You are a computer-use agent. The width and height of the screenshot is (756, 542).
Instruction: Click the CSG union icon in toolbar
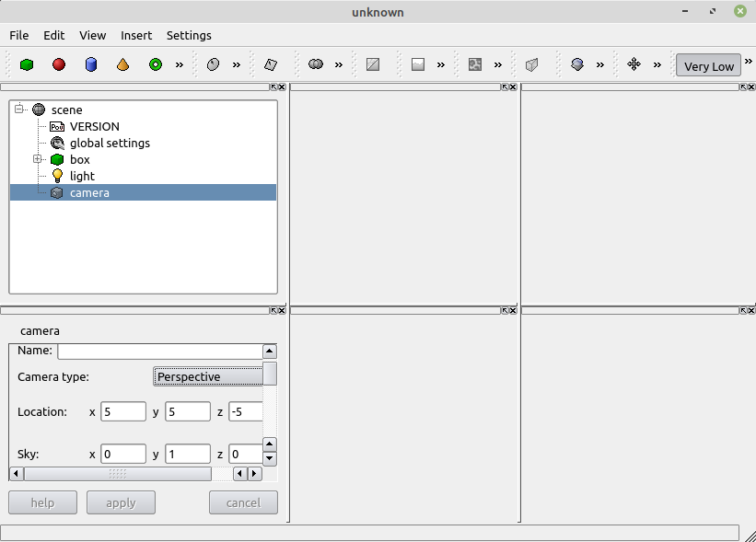316,64
